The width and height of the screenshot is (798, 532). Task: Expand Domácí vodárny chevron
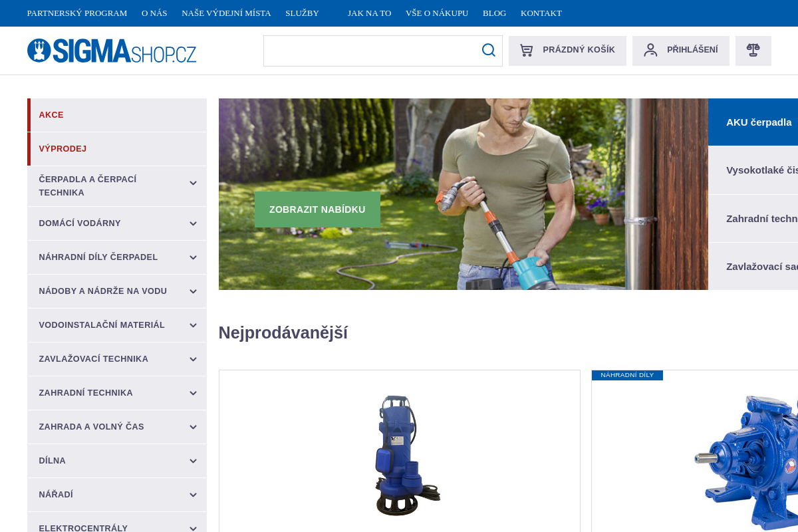point(193,223)
